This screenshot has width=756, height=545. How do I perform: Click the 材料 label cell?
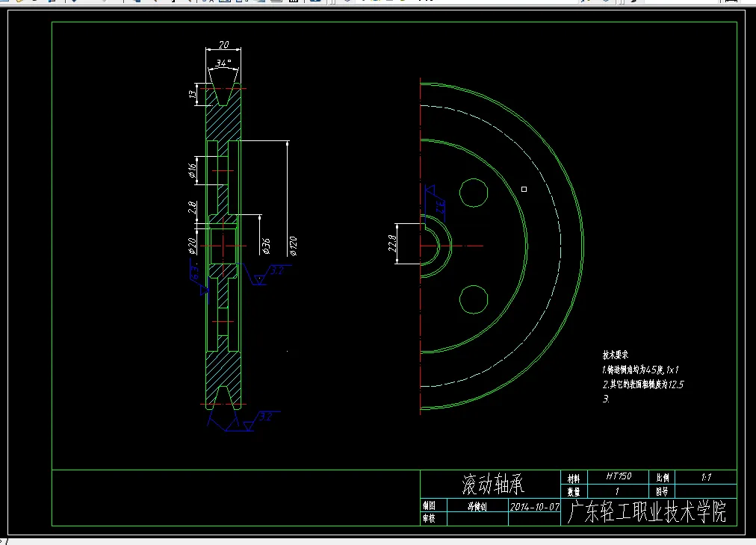[573, 479]
